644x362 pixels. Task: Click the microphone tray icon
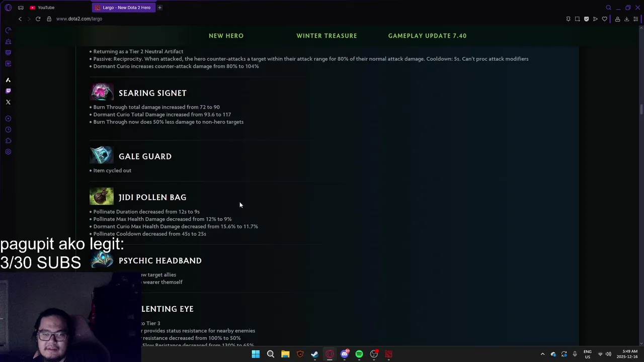(x=575, y=354)
